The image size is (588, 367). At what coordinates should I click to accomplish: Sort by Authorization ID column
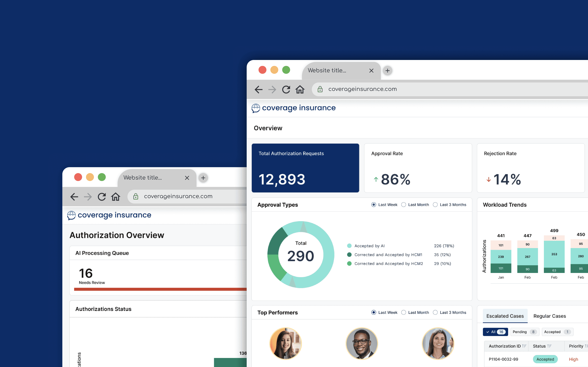pos(524,346)
